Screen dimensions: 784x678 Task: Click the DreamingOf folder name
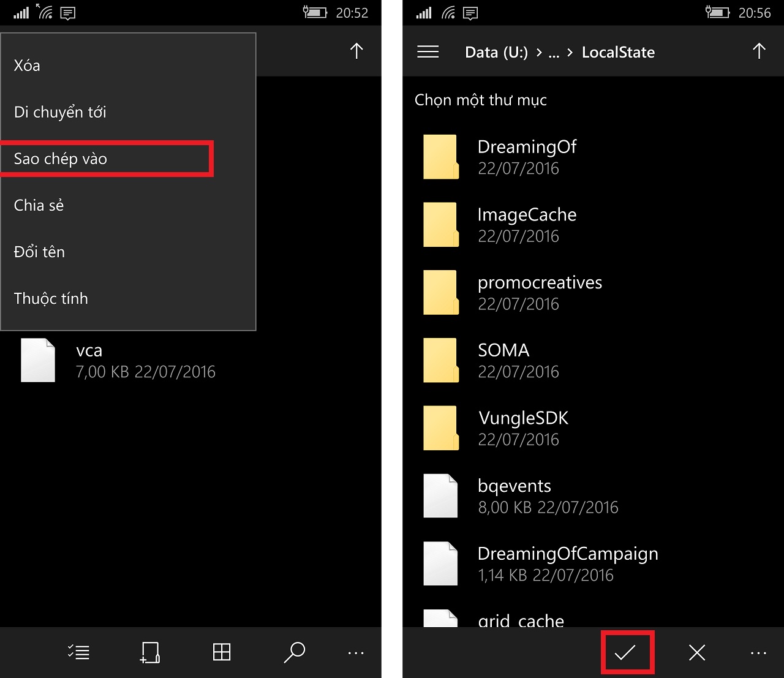527,147
